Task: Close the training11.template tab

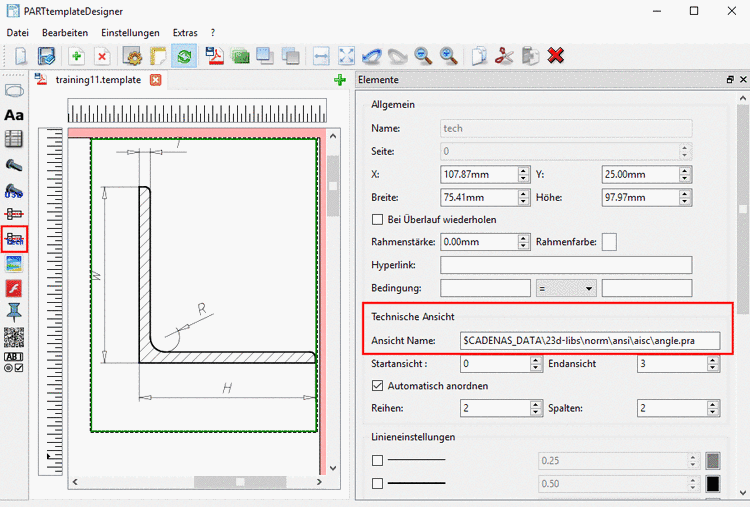Action: point(155,80)
